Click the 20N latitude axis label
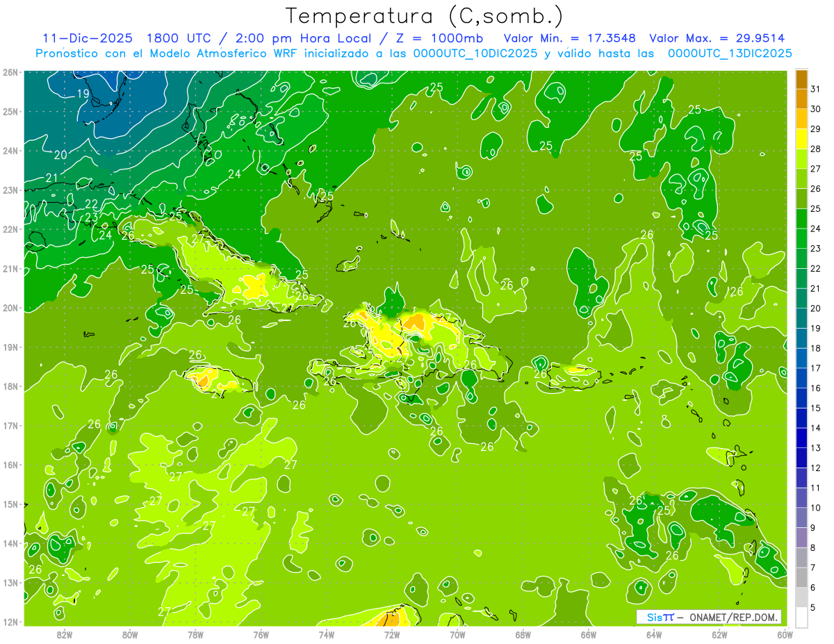This screenshot has width=834, height=644. [x=11, y=308]
